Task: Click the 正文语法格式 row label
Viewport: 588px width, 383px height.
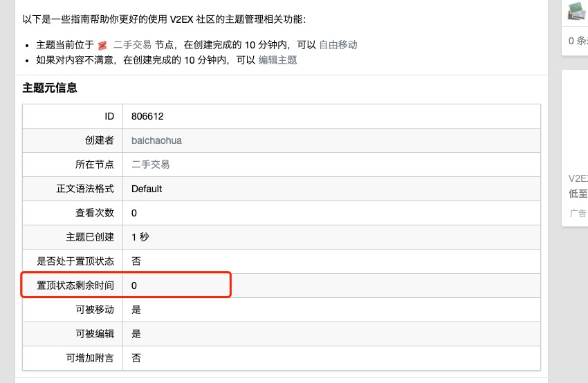Action: 85,189
